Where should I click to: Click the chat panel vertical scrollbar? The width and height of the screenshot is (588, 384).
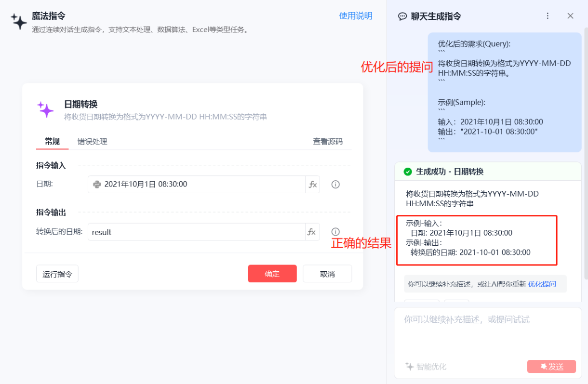586,154
